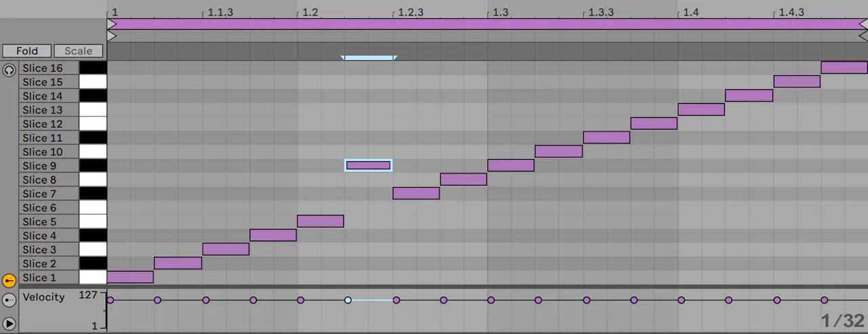Image resolution: width=868 pixels, height=334 pixels.
Task: Select the MIDI note on Slice 13 row
Action: tap(702, 109)
